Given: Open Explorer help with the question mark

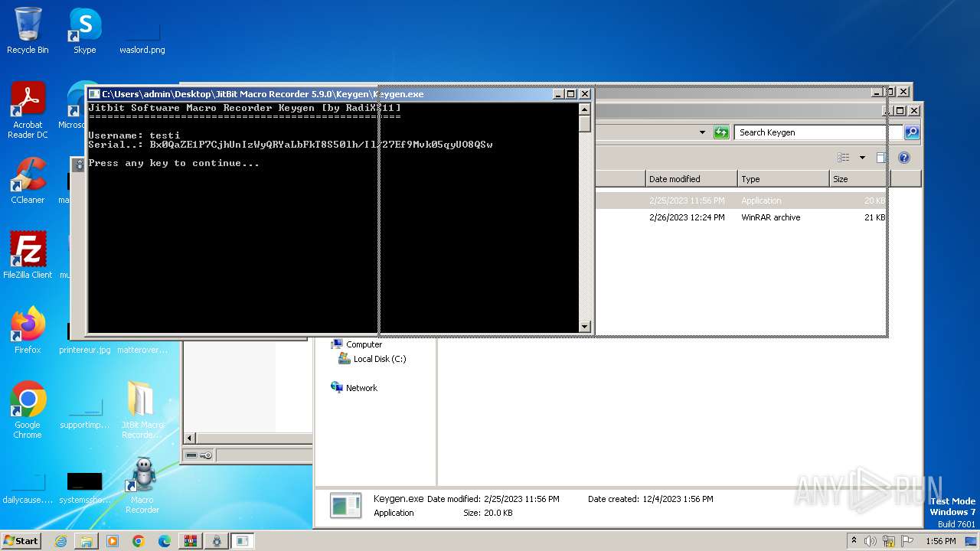Looking at the screenshot, I should tap(903, 158).
